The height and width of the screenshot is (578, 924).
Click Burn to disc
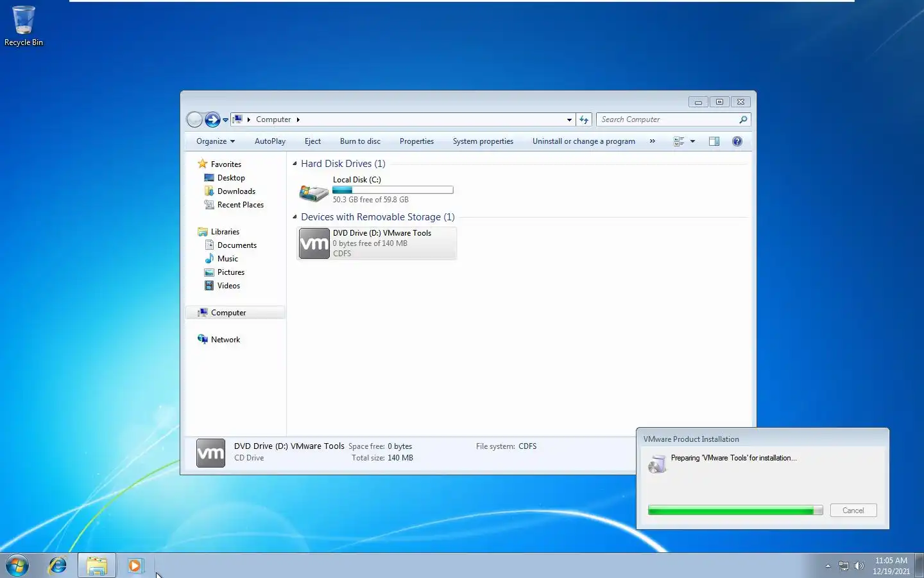[x=360, y=141]
